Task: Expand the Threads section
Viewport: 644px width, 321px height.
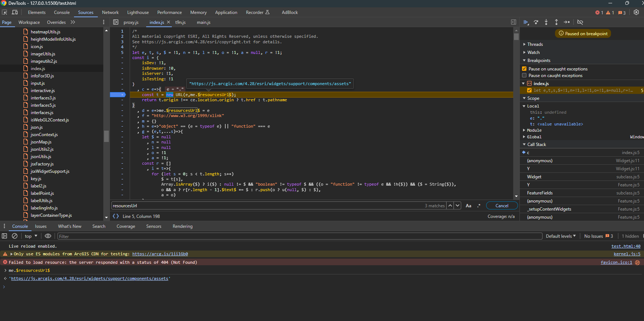Action: [x=535, y=44]
